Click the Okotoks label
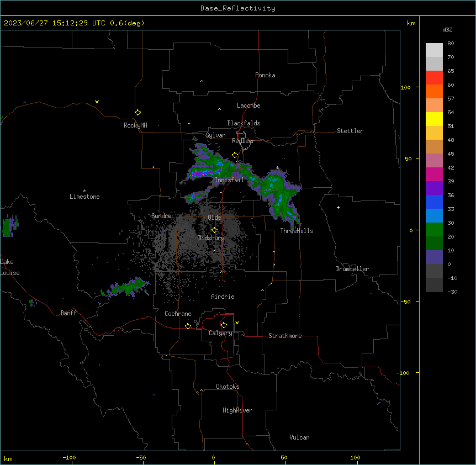The height and width of the screenshot is (465, 476). (228, 387)
